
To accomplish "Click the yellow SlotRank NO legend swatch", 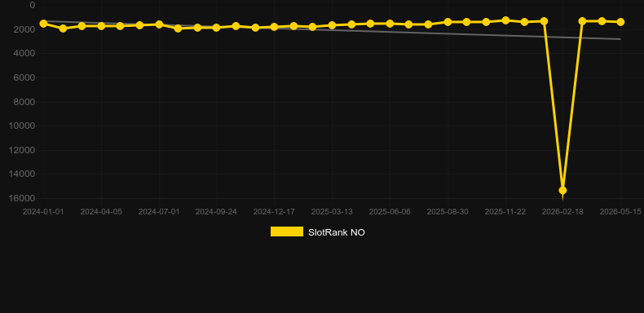I will [287, 231].
